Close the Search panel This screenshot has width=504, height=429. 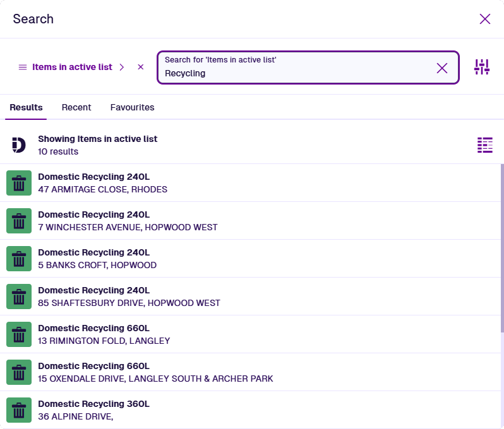click(485, 19)
